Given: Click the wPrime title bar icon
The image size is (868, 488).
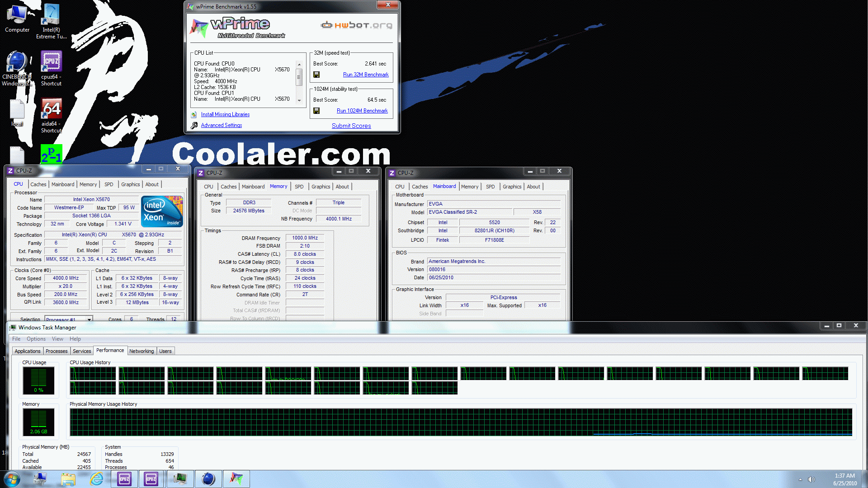Looking at the screenshot, I should pos(190,6).
